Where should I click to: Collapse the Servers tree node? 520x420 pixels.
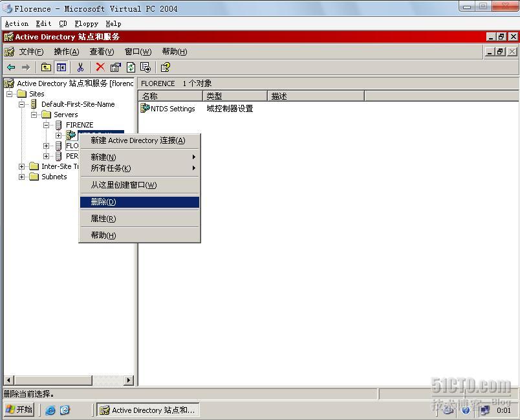pyautogui.click(x=34, y=115)
